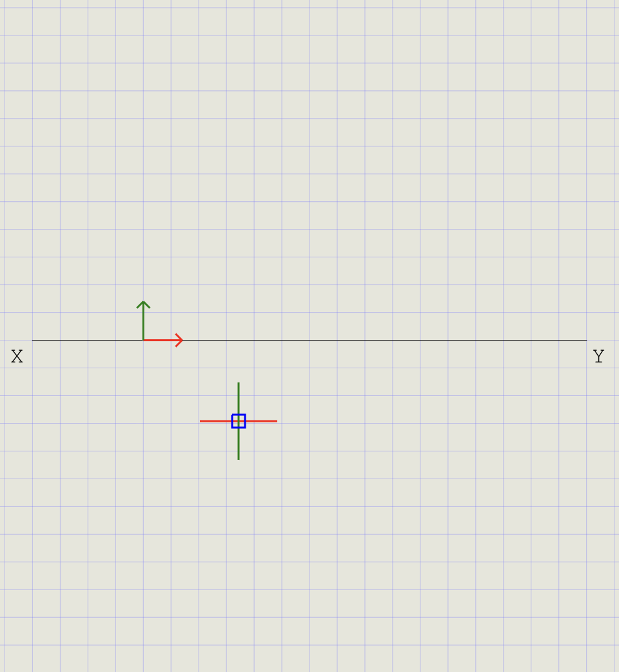Viewport: 619px width, 672px height.
Task: Click the black line between red arrow and Y
Action: coord(387,340)
